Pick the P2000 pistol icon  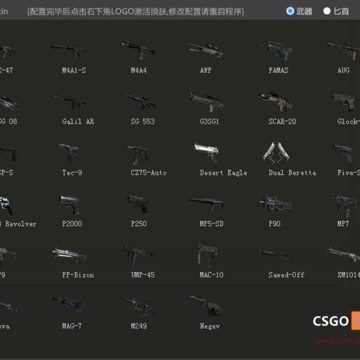[x=69, y=204]
